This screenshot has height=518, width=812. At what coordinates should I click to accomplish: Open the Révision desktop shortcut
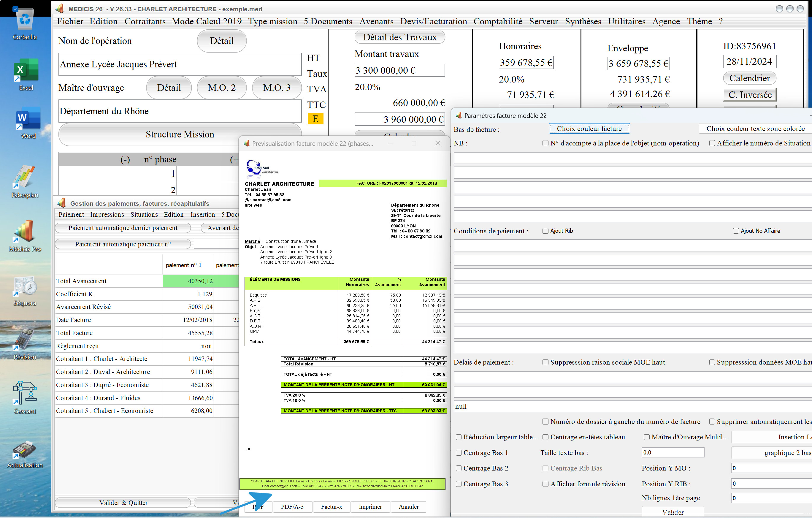[x=25, y=344]
